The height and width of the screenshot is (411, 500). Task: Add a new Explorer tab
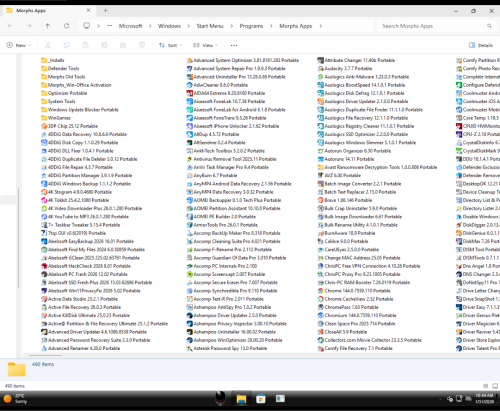coord(105,11)
